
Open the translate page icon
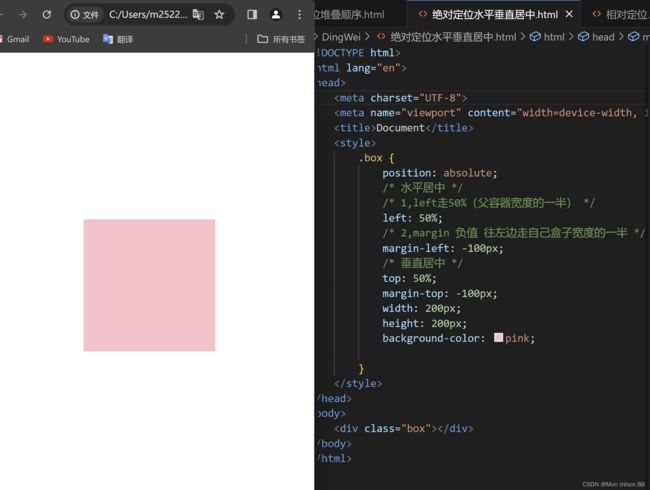[x=198, y=15]
